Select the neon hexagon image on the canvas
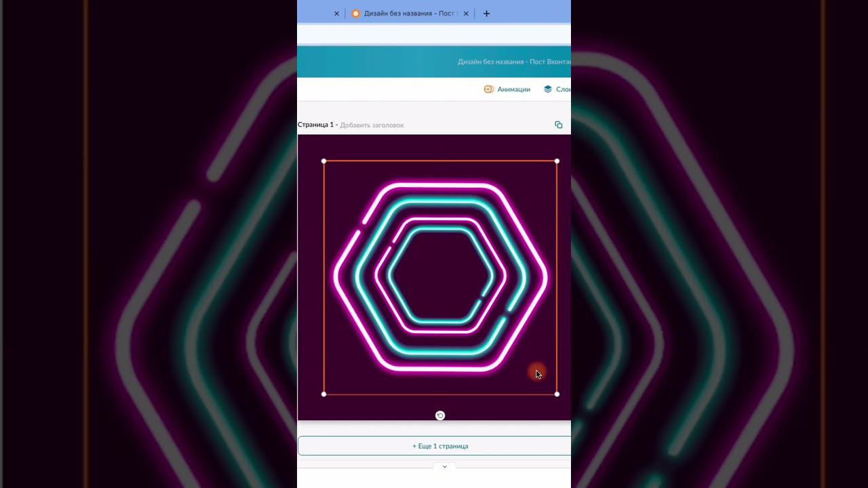Image resolution: width=868 pixels, height=488 pixels. (x=440, y=277)
